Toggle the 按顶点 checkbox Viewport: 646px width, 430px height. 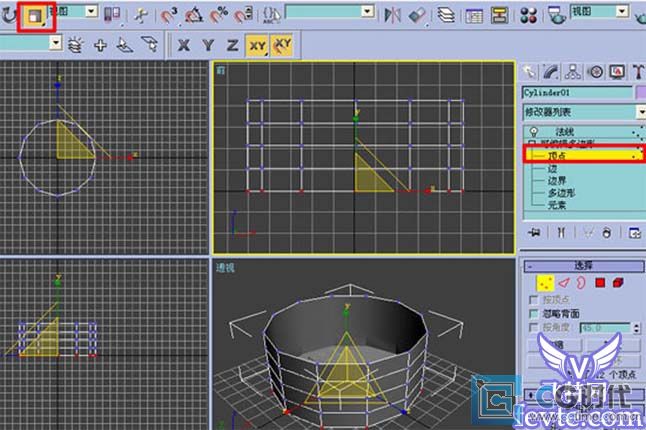coord(534,299)
